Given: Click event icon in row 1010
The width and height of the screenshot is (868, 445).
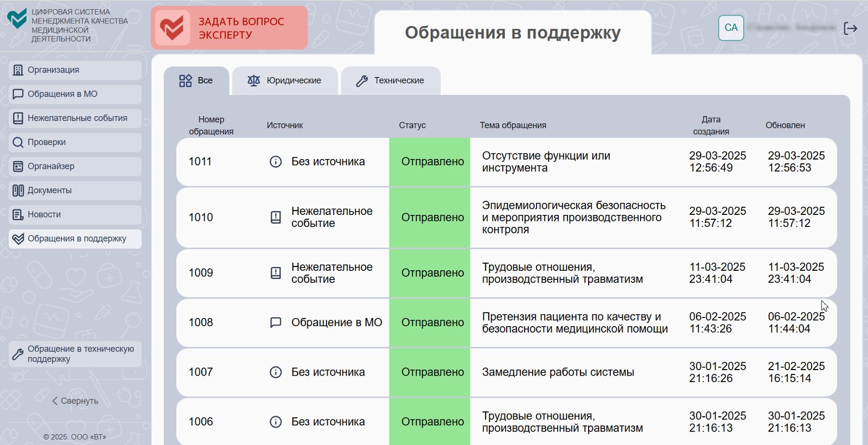Looking at the screenshot, I should point(276,218).
